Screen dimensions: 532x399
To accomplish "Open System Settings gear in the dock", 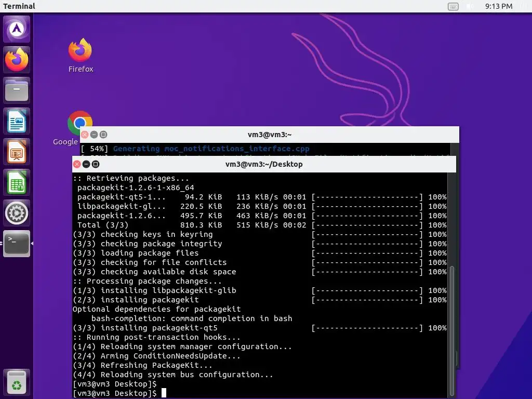I will click(x=17, y=213).
